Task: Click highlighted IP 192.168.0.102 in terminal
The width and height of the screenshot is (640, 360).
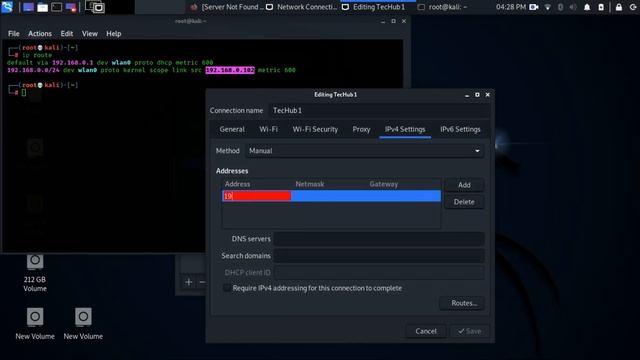Action: click(x=230, y=70)
